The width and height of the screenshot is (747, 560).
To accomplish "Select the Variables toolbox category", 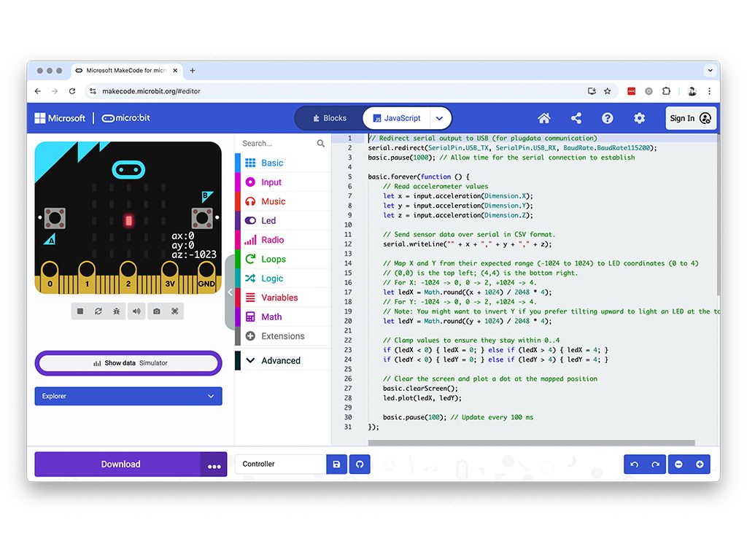I will point(279,297).
